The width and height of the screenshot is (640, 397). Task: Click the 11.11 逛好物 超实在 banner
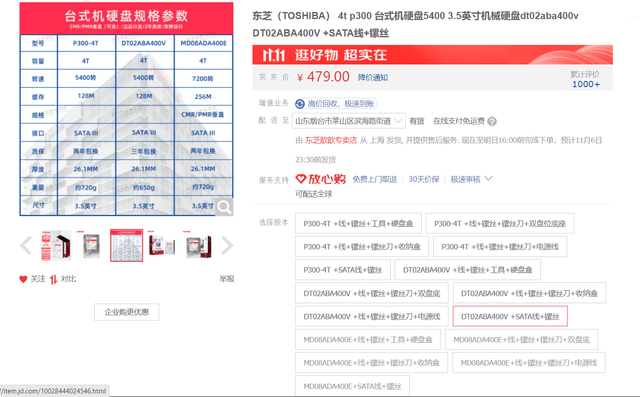coord(433,55)
